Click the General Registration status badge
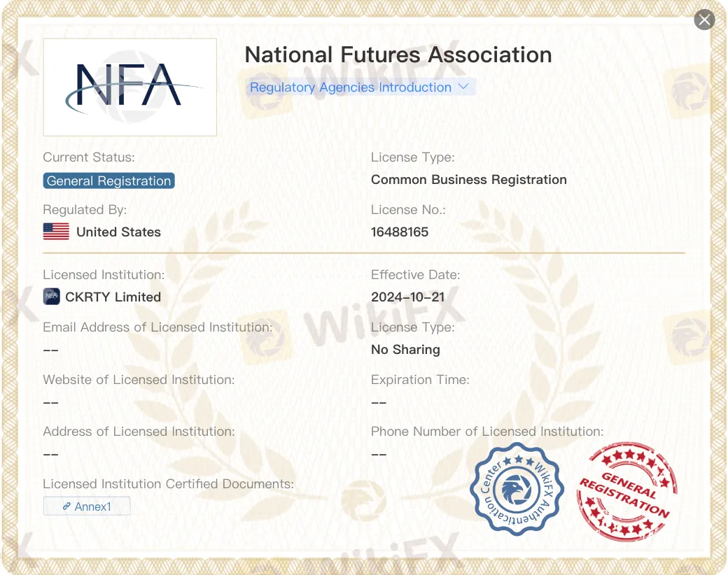Viewport: 728px width, 575px height. (109, 180)
